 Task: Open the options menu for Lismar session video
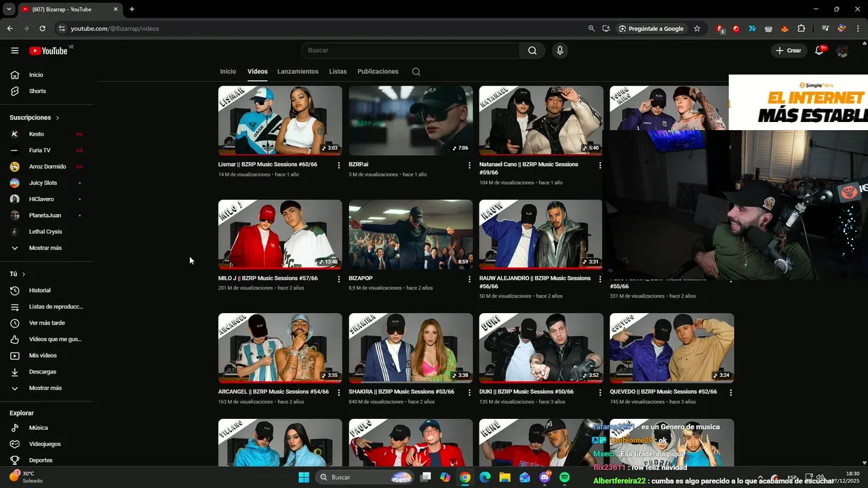pyautogui.click(x=339, y=165)
